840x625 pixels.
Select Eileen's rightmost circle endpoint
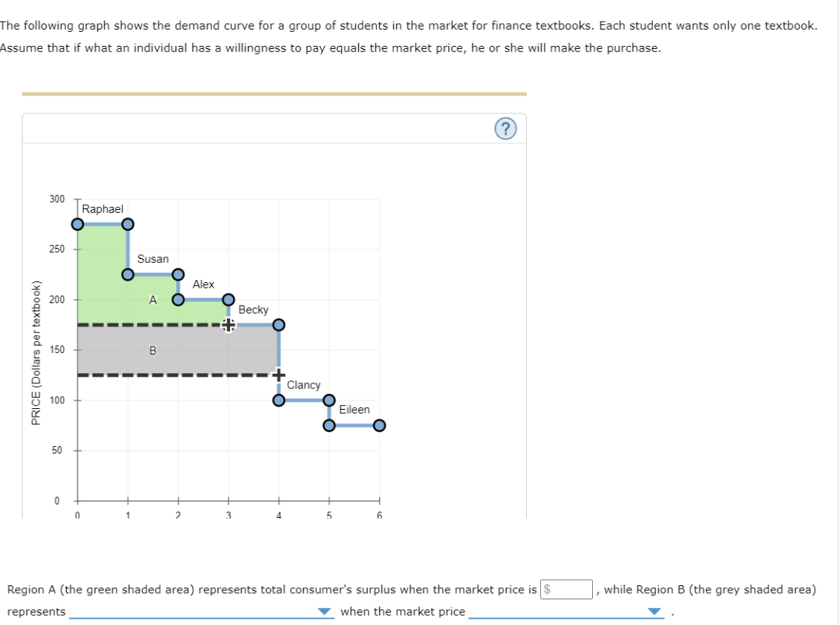coord(378,424)
